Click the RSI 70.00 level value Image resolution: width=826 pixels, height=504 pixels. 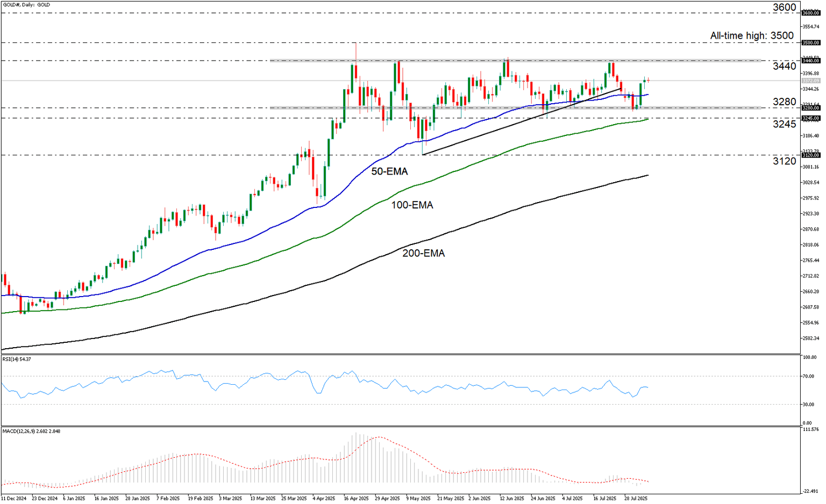coord(808,376)
